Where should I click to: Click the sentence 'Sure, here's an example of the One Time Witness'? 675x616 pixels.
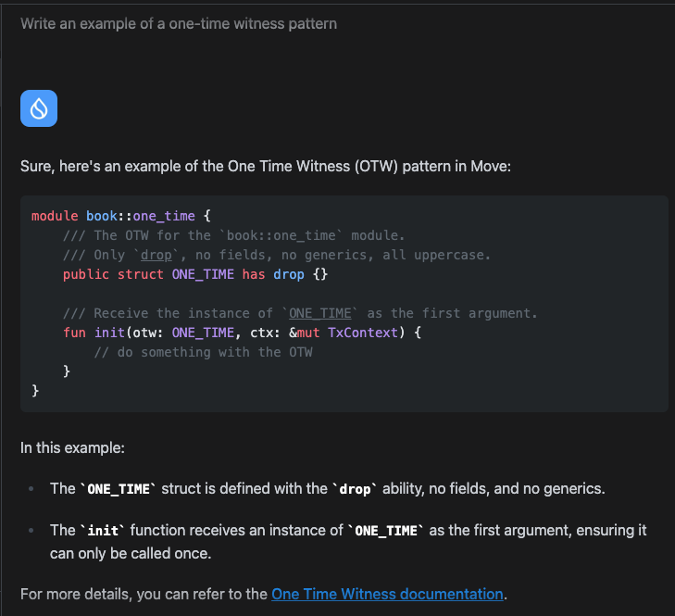pos(266,167)
